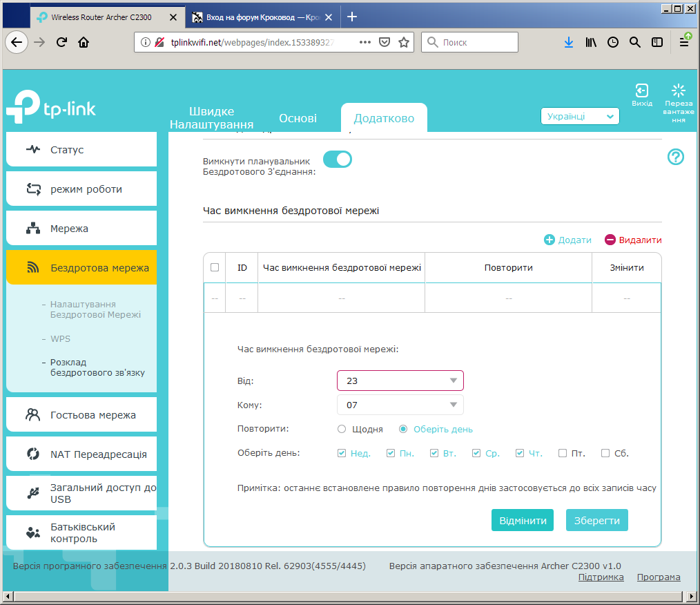Screen dimensions: 700x605
Task: Check the Пт. day checkbox
Action: (x=563, y=453)
